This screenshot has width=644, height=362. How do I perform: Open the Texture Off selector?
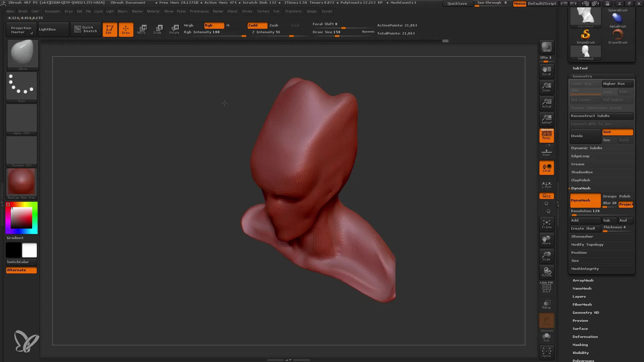[x=21, y=152]
